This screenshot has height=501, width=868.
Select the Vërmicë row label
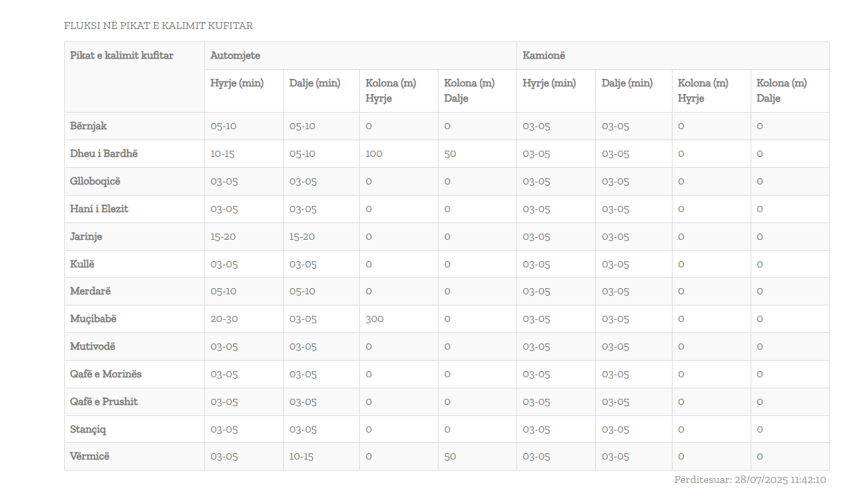pos(90,456)
